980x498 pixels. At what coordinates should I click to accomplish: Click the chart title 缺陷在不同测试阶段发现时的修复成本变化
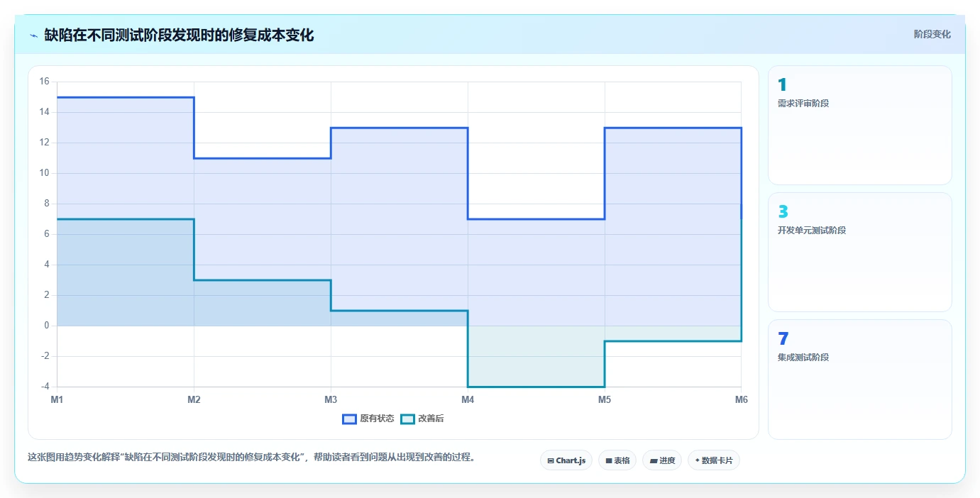[x=179, y=35]
